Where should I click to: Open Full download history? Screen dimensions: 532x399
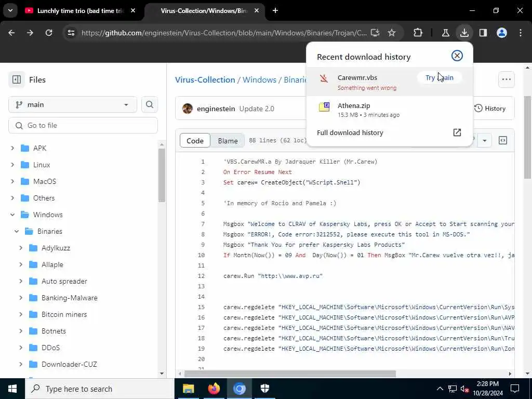389,132
